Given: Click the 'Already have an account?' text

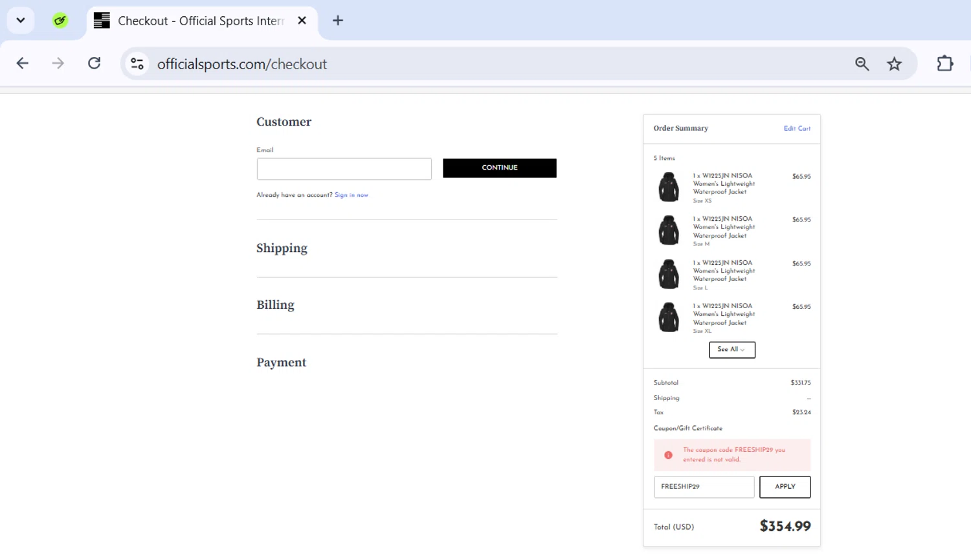Looking at the screenshot, I should pyautogui.click(x=294, y=195).
